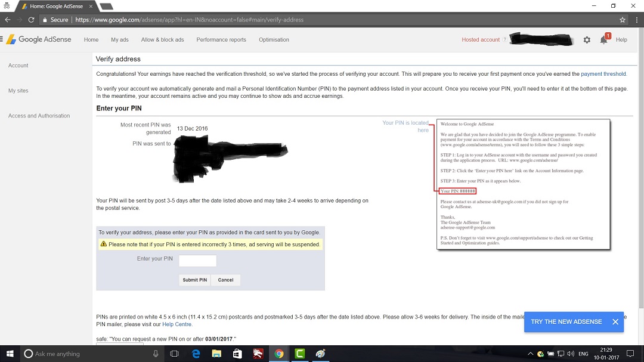Open the Action Center notifications icon

click(x=630, y=354)
